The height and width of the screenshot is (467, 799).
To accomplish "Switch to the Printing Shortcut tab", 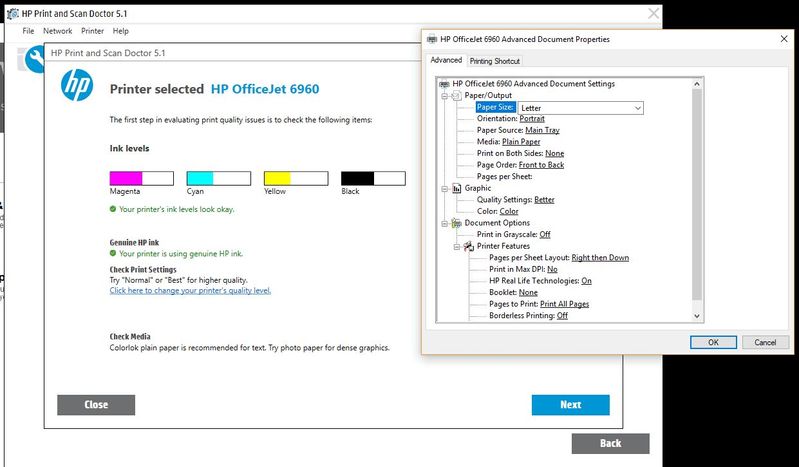I will click(x=494, y=61).
